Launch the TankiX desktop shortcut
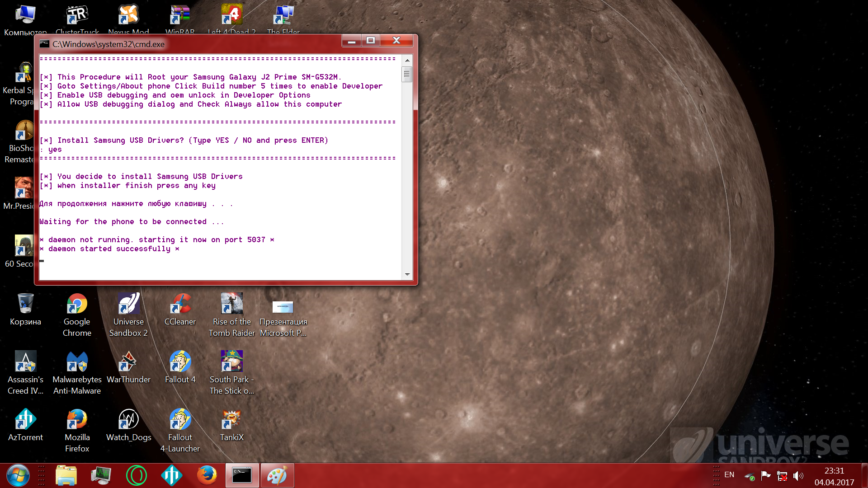Screen dimensions: 868x488 coord(232,425)
